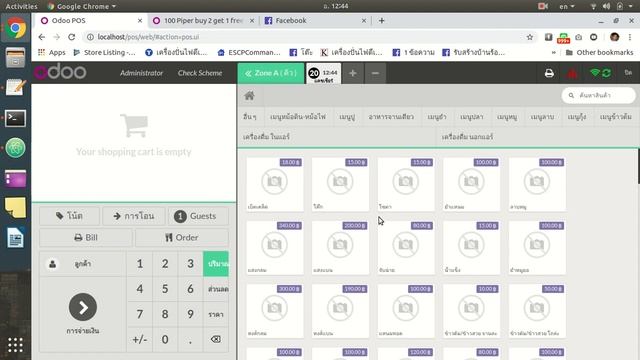Screen dimensions: 640x360
Task: Set the number of Guests
Action: pyautogui.click(x=198, y=216)
